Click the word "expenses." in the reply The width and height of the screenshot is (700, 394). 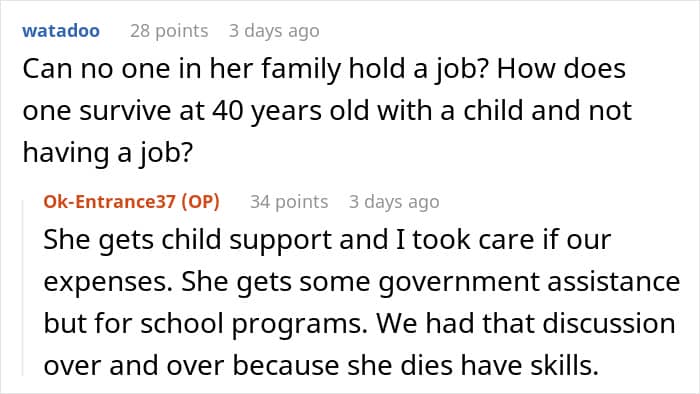click(108, 283)
